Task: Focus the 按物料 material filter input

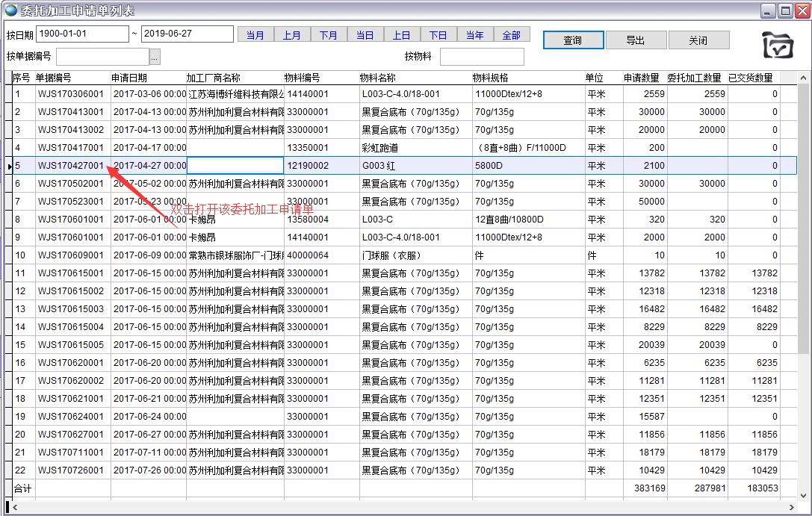Action: click(482, 57)
